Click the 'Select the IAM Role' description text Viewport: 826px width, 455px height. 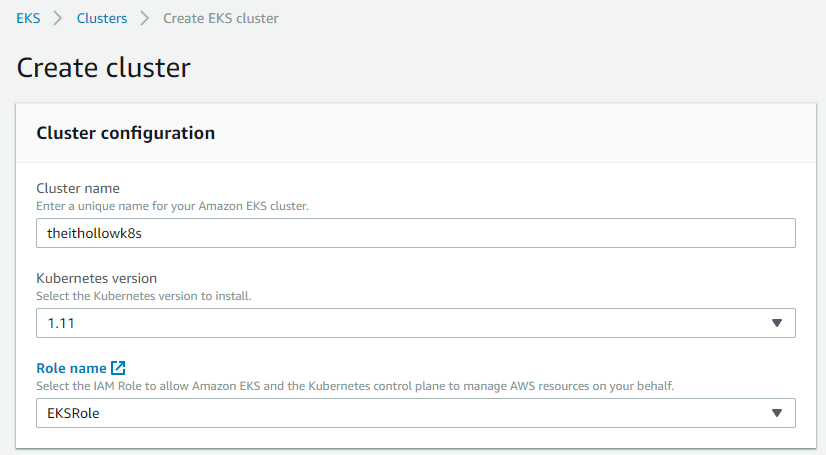click(x=355, y=386)
